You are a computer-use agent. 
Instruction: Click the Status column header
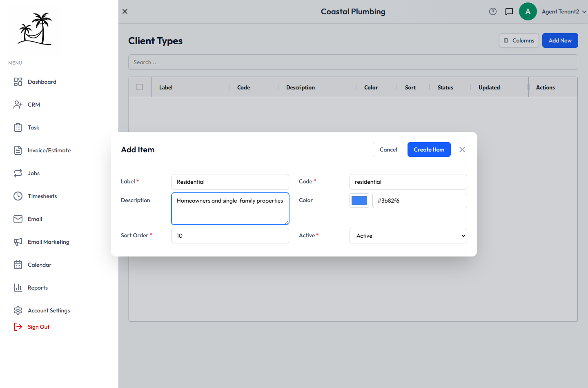point(445,87)
